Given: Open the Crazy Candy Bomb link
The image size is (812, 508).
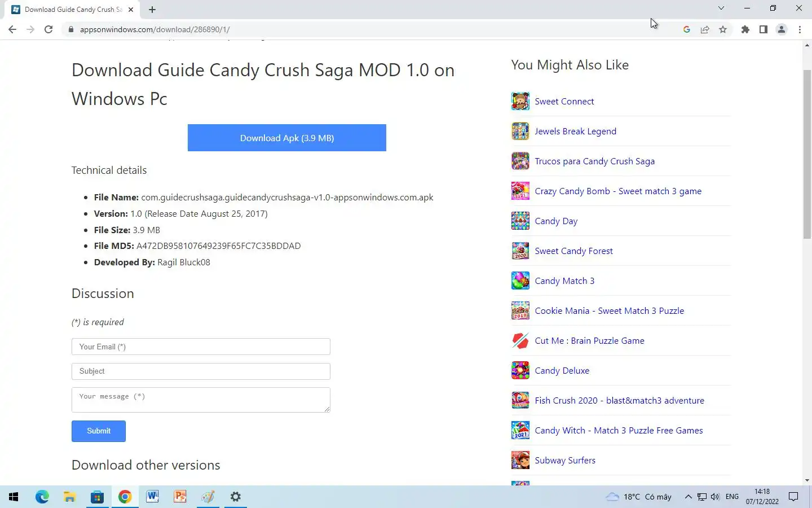Looking at the screenshot, I should click(x=618, y=191).
